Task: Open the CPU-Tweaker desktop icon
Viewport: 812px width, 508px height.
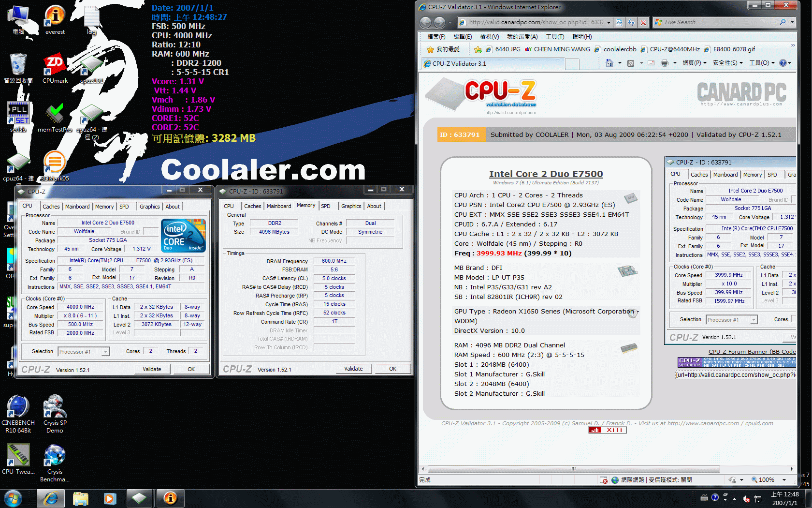Action: [x=18, y=460]
